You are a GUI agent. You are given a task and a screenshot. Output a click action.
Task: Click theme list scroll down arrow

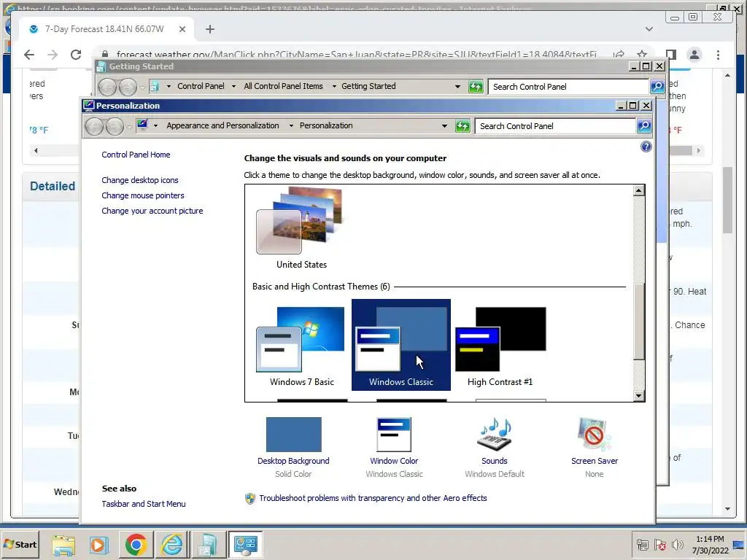coord(638,395)
